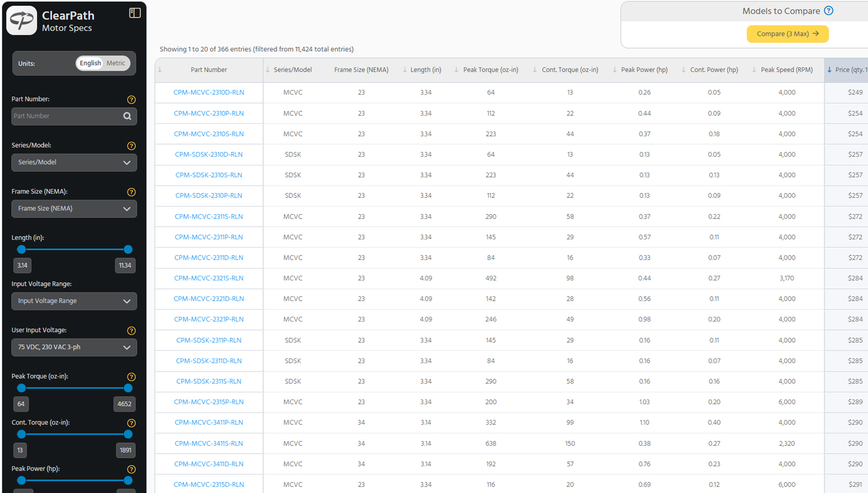Open the Input Voltage Range dropdown
The height and width of the screenshot is (493, 868).
(74, 301)
